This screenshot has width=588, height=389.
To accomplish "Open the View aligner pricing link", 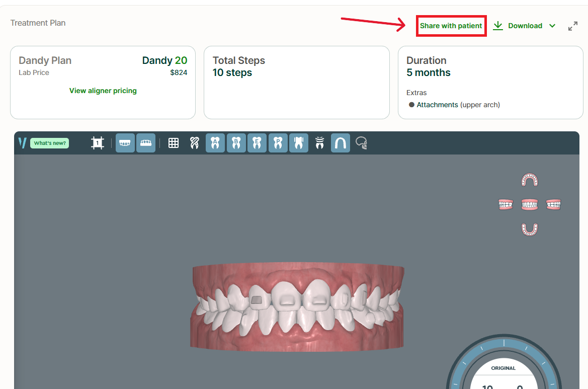I will click(x=103, y=91).
